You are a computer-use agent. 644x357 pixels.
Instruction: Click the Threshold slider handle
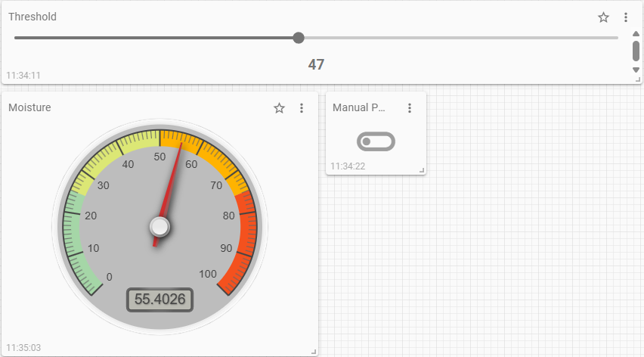[x=299, y=38]
